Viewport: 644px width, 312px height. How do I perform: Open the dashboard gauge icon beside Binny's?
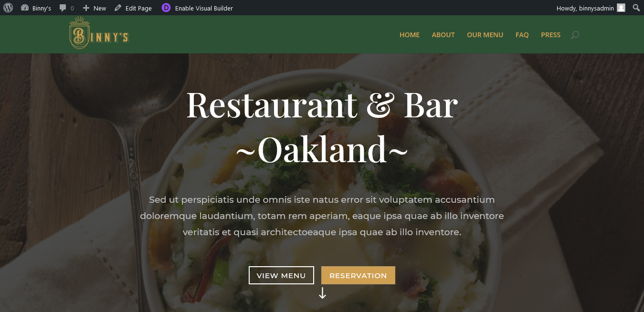[25, 8]
